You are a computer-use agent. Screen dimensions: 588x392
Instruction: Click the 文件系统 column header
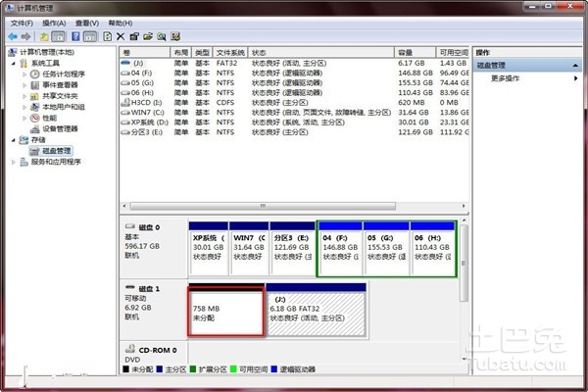(230, 52)
